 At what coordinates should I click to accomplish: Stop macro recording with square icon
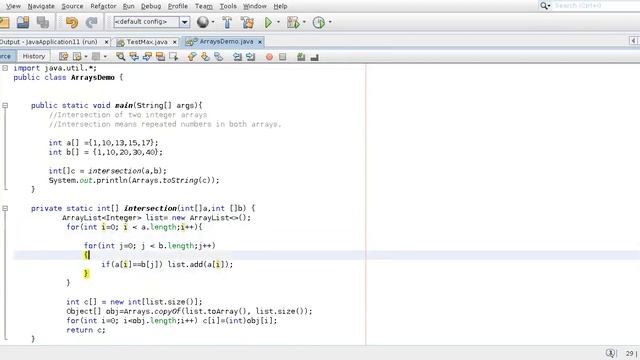click(x=282, y=57)
